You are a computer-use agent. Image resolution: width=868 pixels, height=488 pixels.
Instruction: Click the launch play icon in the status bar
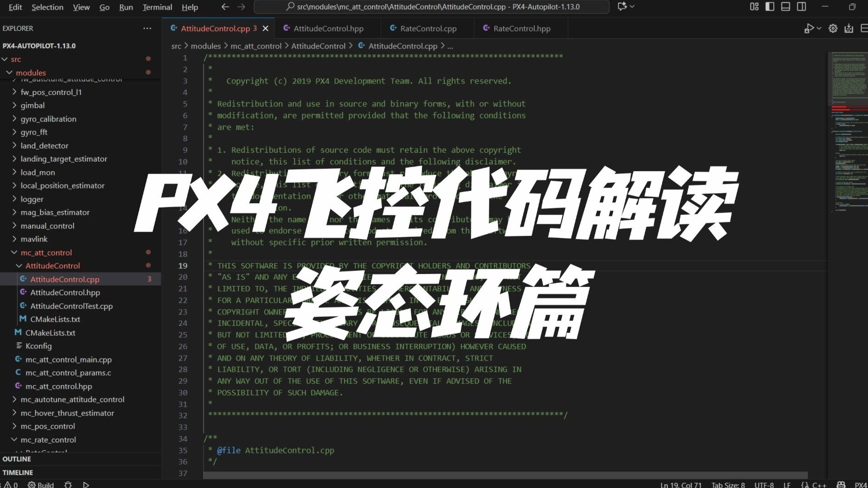[86, 484]
